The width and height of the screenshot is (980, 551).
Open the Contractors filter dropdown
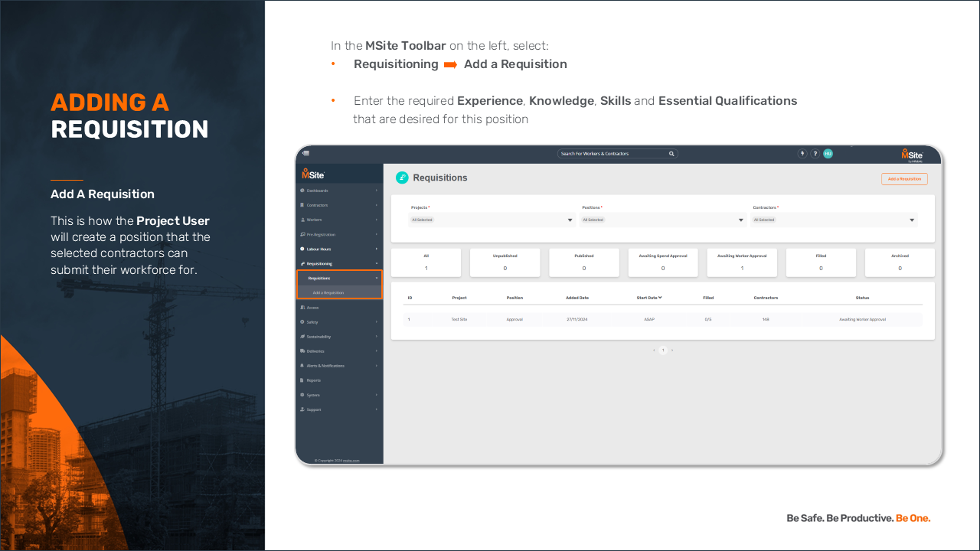click(x=834, y=220)
